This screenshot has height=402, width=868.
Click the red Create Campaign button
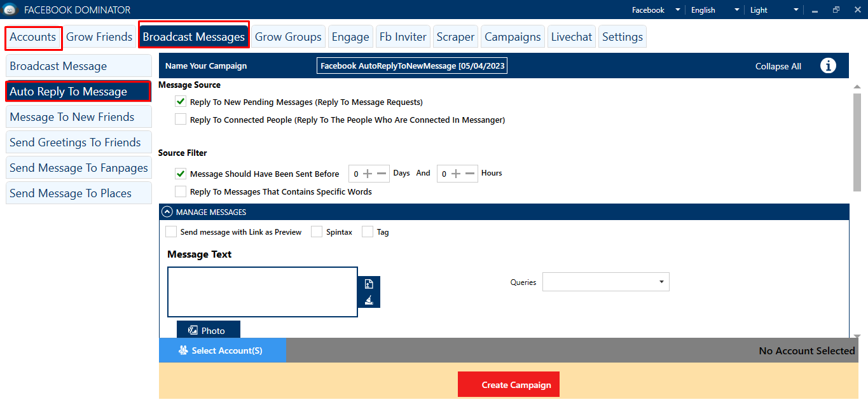(x=509, y=385)
